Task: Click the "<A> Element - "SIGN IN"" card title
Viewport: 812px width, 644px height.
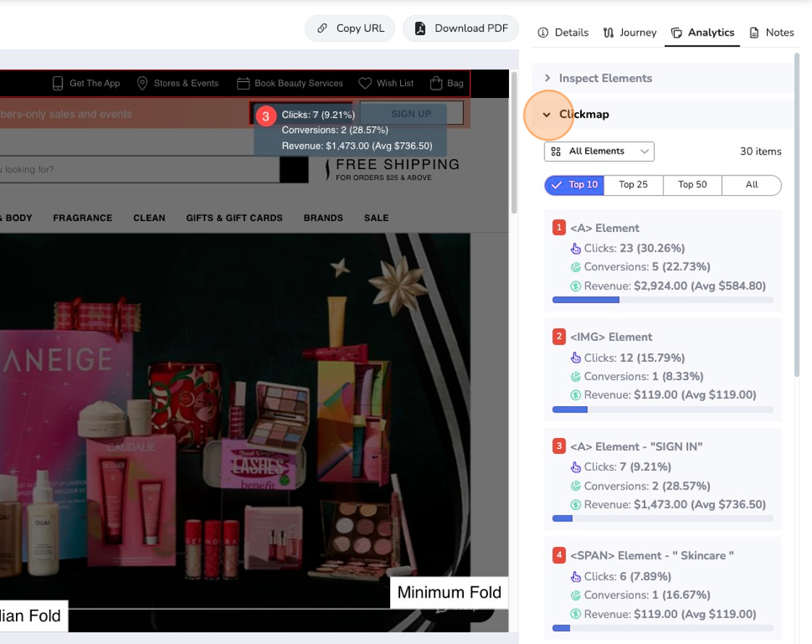Action: click(x=637, y=447)
